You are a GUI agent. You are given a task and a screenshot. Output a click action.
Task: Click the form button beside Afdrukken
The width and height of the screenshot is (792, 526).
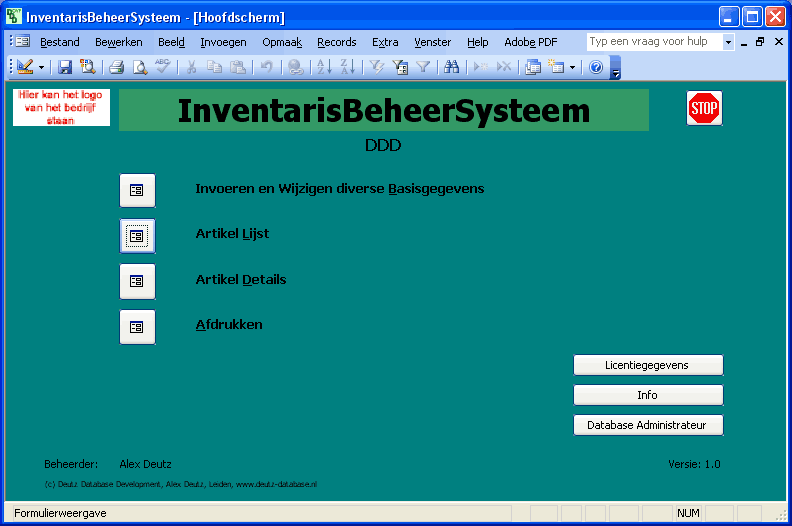click(137, 327)
